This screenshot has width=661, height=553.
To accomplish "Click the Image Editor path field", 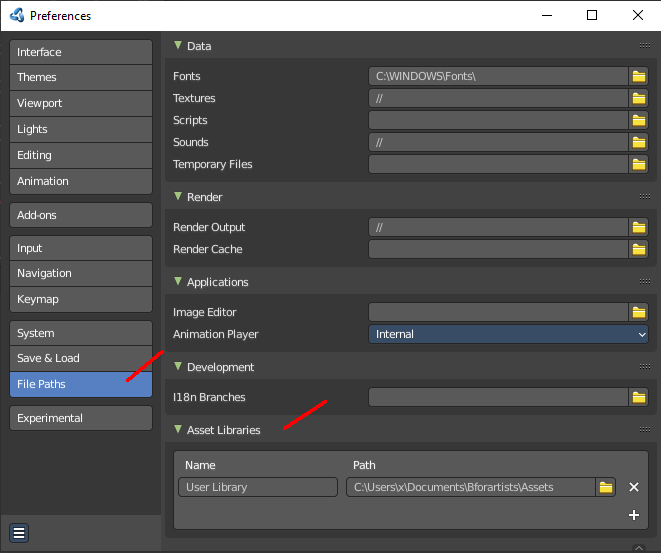I will [498, 312].
